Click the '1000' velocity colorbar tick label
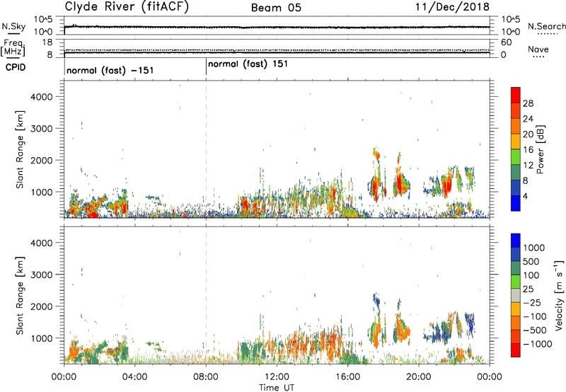The width and height of the screenshot is (566, 392). [534, 248]
